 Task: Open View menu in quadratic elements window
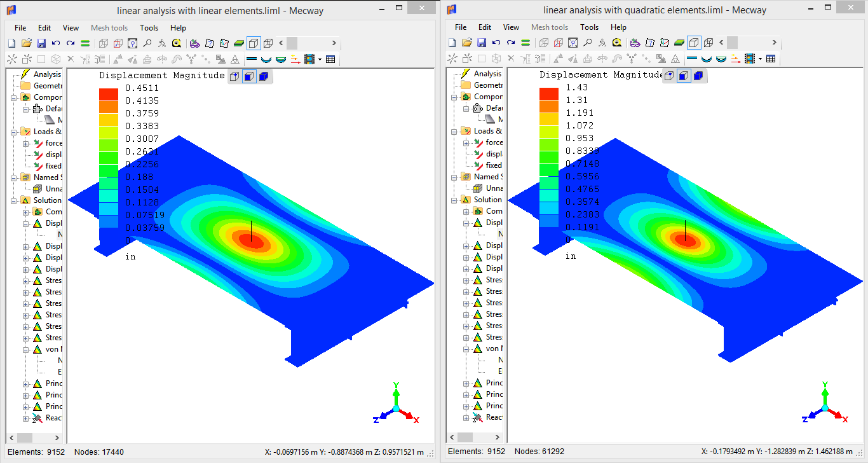512,27
